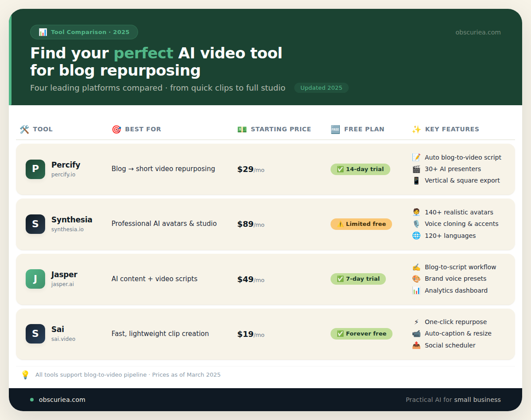Open the synthesia.io link

pyautogui.click(x=67, y=229)
